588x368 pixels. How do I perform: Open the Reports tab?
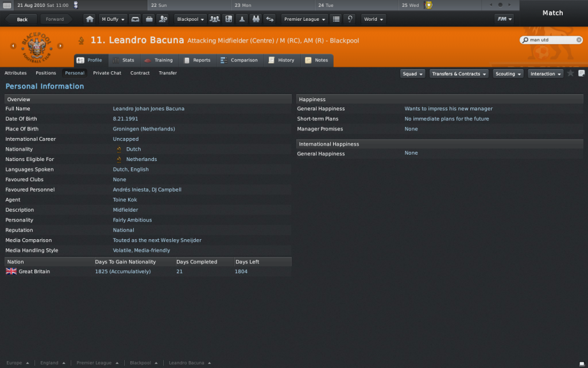(197, 60)
